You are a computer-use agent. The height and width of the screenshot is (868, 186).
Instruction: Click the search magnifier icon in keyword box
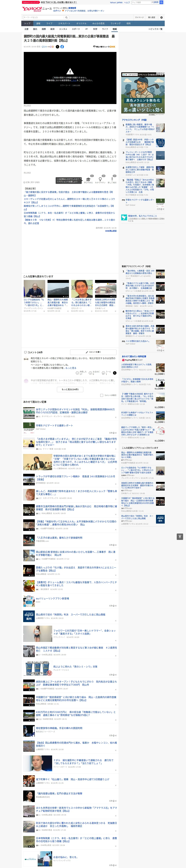[x=66, y=18]
